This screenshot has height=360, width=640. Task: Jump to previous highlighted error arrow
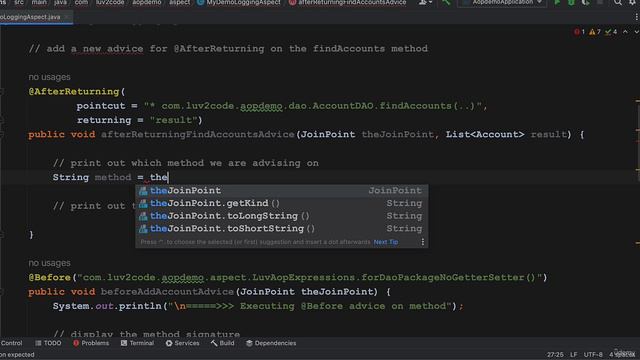[x=625, y=32]
